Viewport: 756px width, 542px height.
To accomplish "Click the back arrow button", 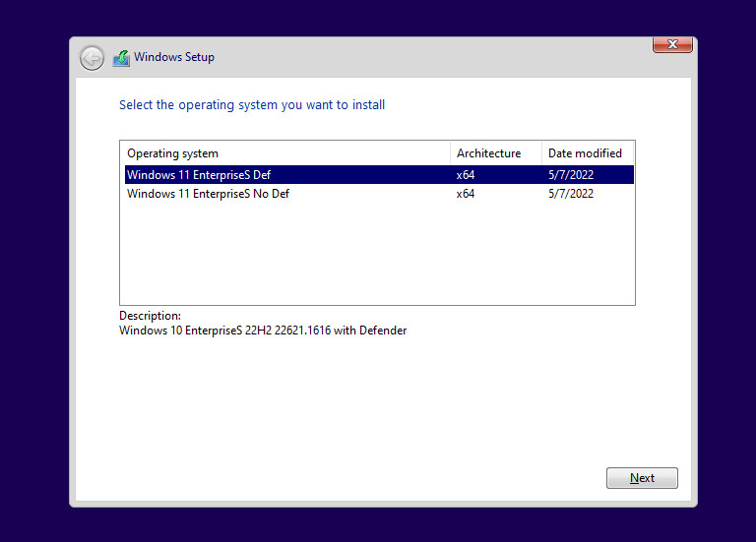I will 92,58.
